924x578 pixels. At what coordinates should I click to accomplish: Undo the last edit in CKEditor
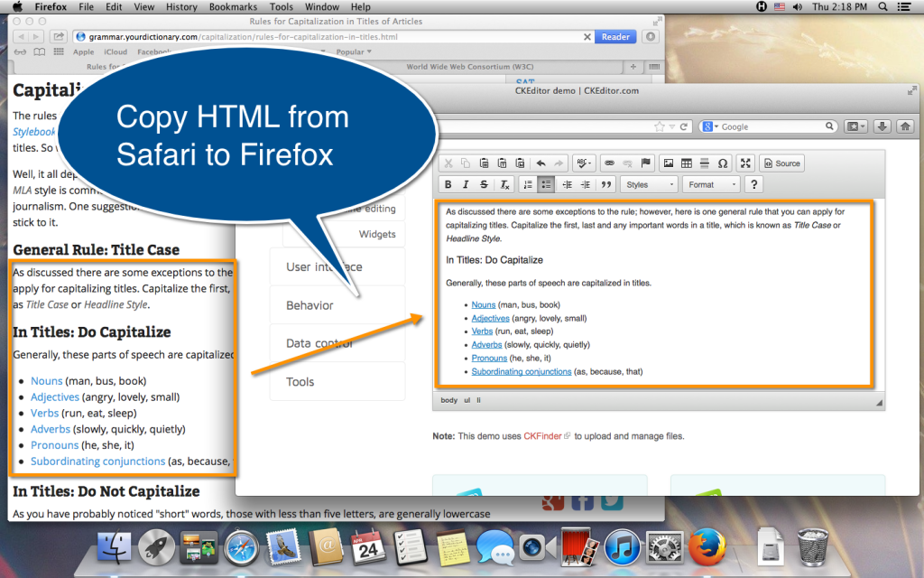(541, 163)
